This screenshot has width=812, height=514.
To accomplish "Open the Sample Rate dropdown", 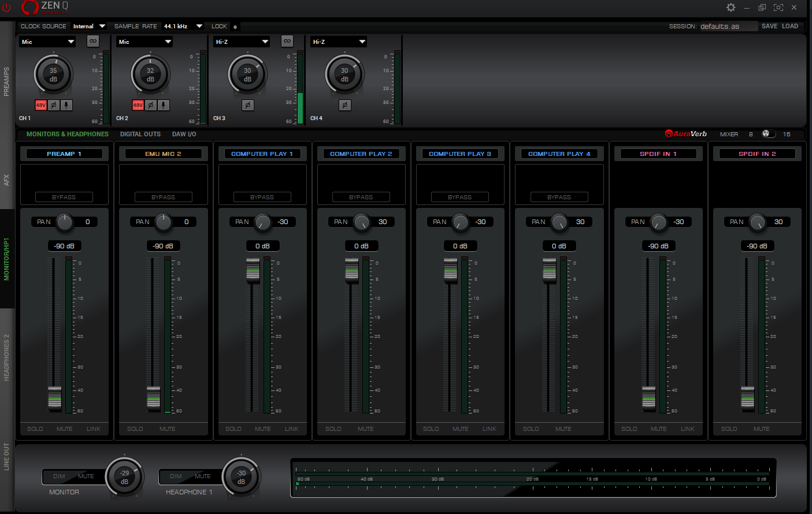I will (x=183, y=26).
